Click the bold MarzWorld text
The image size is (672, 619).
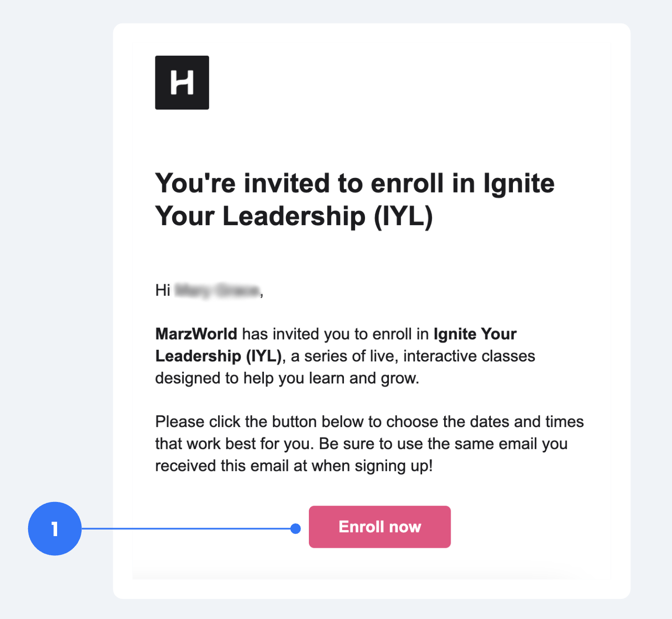click(x=196, y=334)
